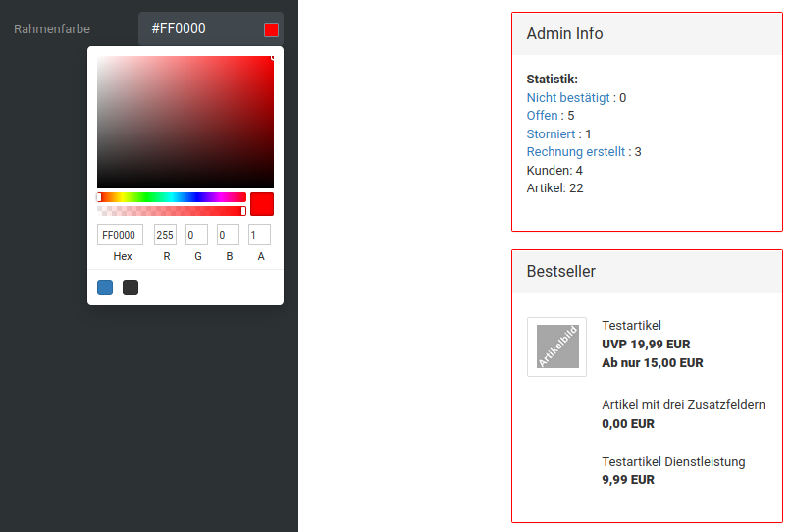791x532 pixels.
Task: Click the Rahmenfarbe hex color input
Action: [201, 29]
